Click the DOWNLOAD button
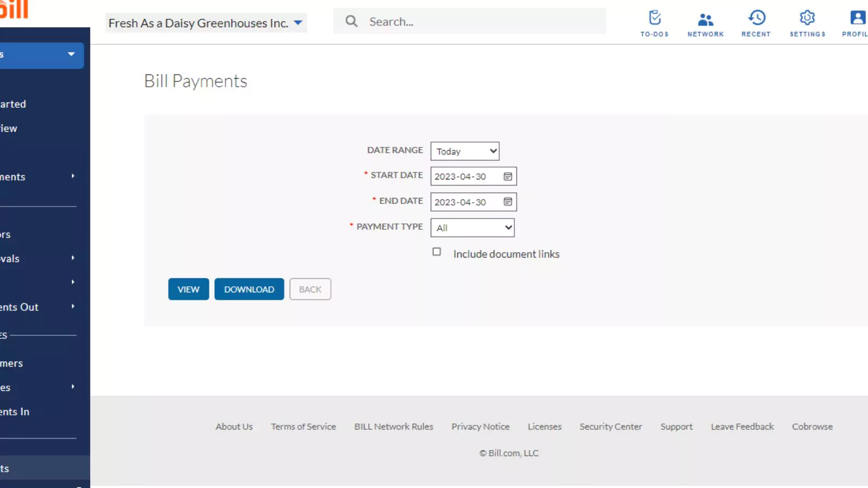Viewport: 868px width, 488px height. coord(249,289)
